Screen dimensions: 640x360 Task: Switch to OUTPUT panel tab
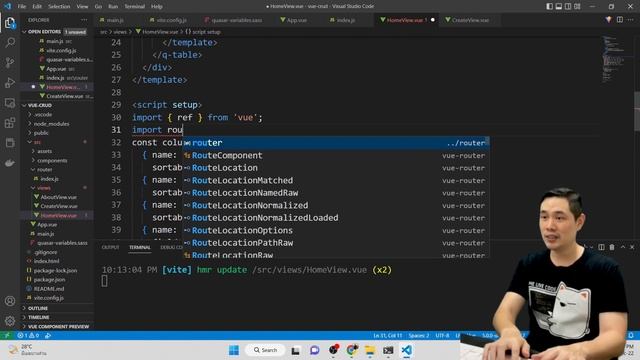tap(110, 247)
